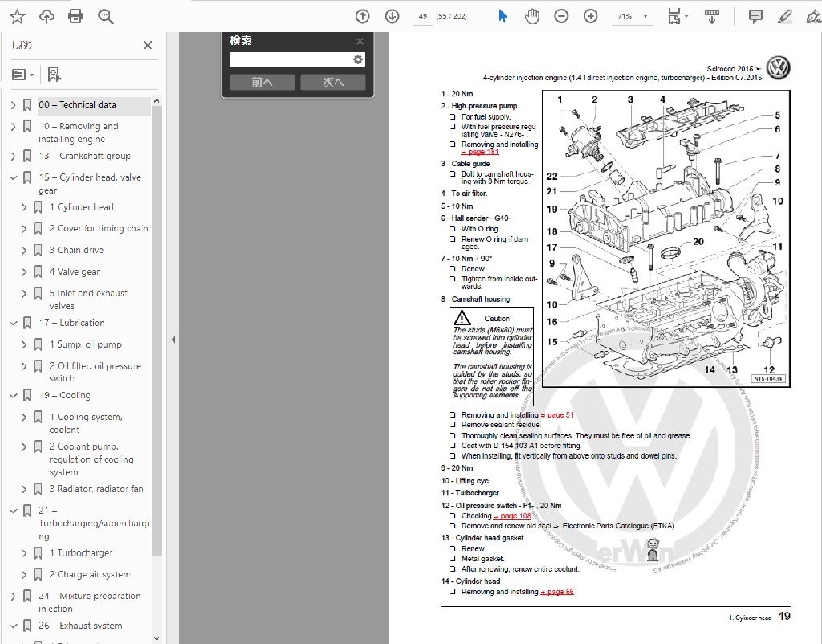Click the 前へ previous result button

(262, 82)
